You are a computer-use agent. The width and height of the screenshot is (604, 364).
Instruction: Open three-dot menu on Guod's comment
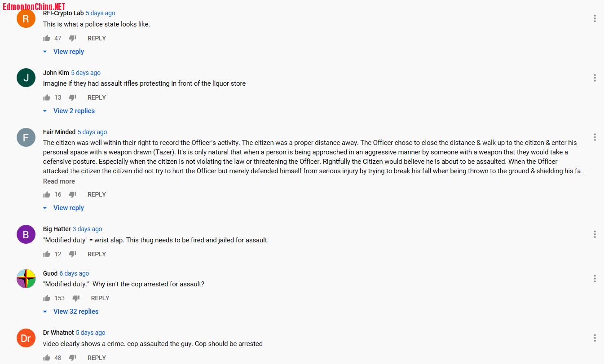(595, 279)
